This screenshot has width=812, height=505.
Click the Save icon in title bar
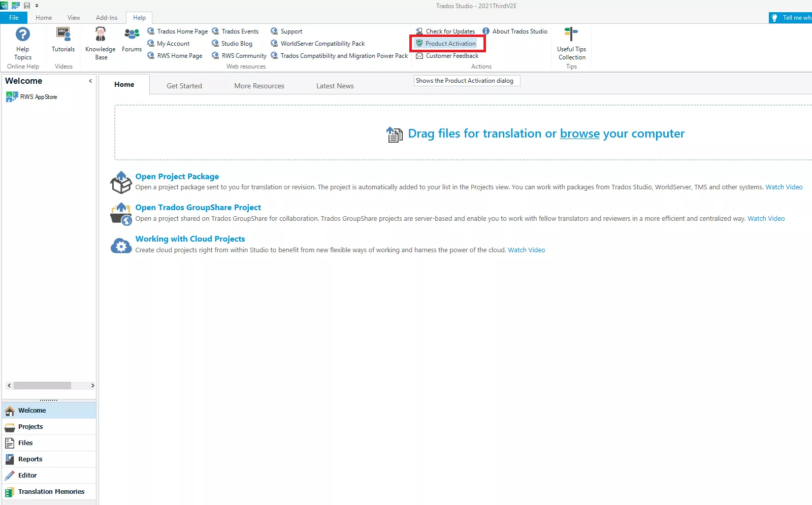(x=27, y=6)
